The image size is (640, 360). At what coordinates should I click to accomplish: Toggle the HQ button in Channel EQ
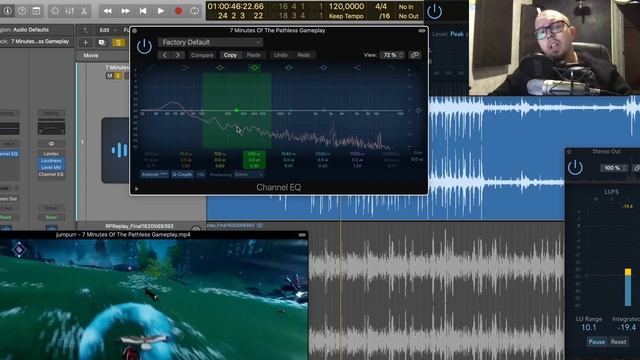click(x=200, y=174)
